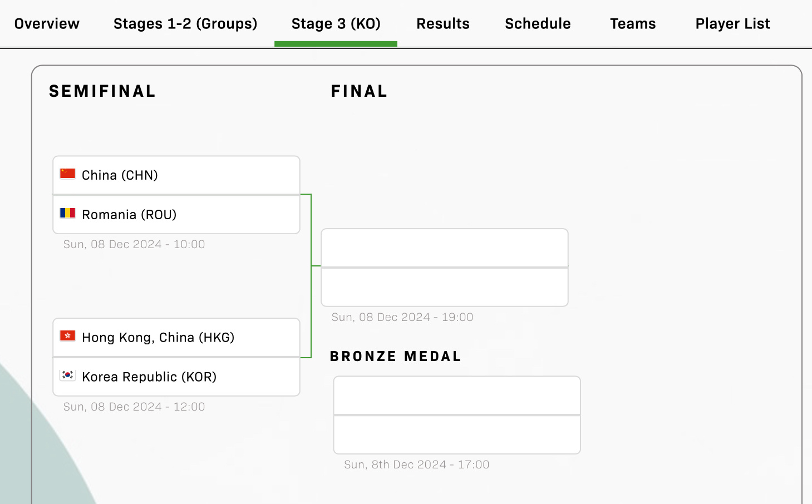
Task: Click the top empty Final slot
Action: click(x=444, y=248)
